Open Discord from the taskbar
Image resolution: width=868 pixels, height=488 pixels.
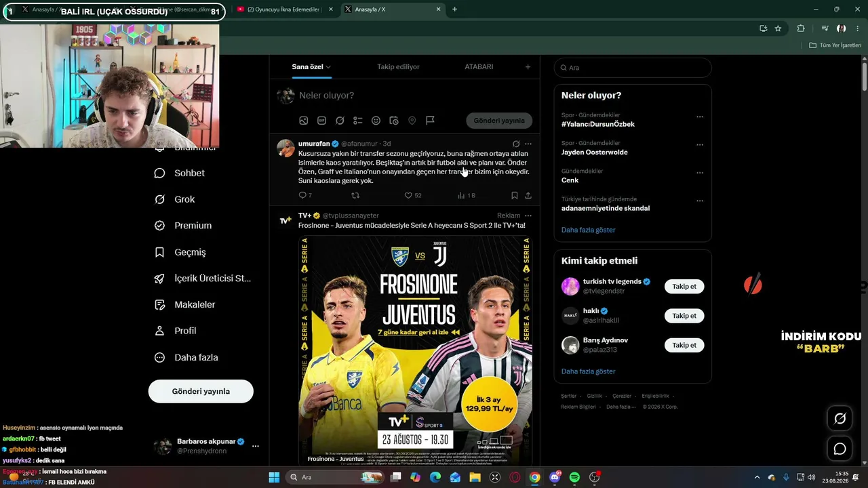click(x=555, y=477)
